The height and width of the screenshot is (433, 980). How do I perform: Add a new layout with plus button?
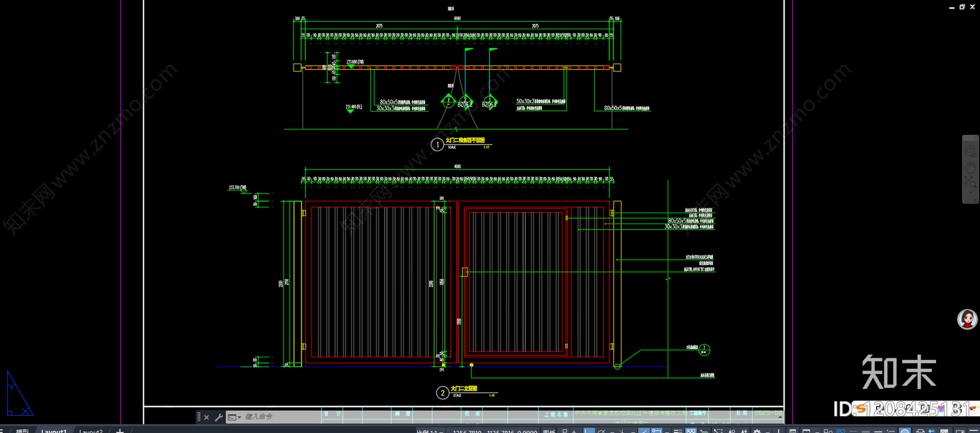pos(120,431)
